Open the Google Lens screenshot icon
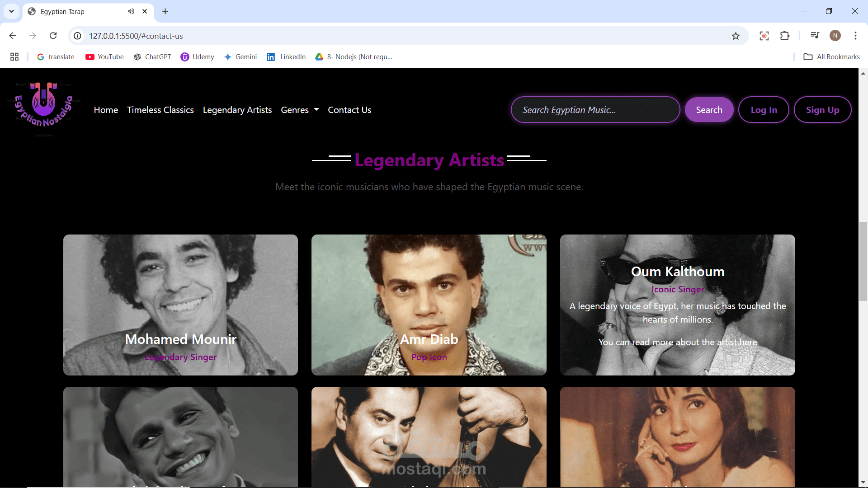 coord(764,36)
